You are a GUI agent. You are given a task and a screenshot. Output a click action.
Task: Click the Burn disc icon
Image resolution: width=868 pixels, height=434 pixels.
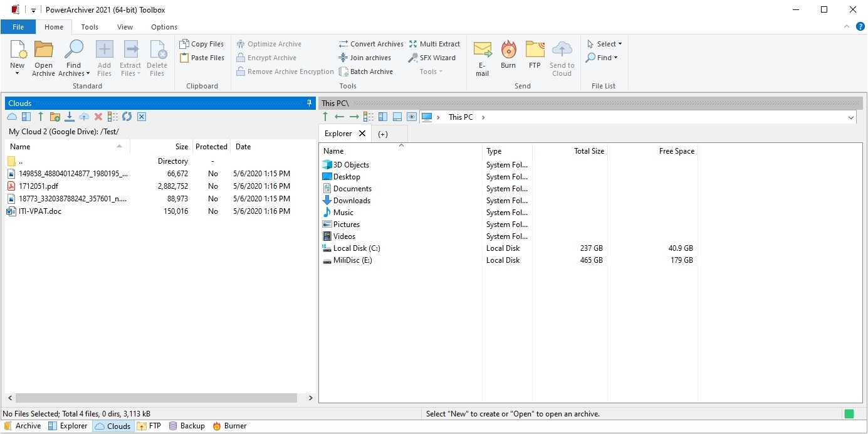(508, 50)
